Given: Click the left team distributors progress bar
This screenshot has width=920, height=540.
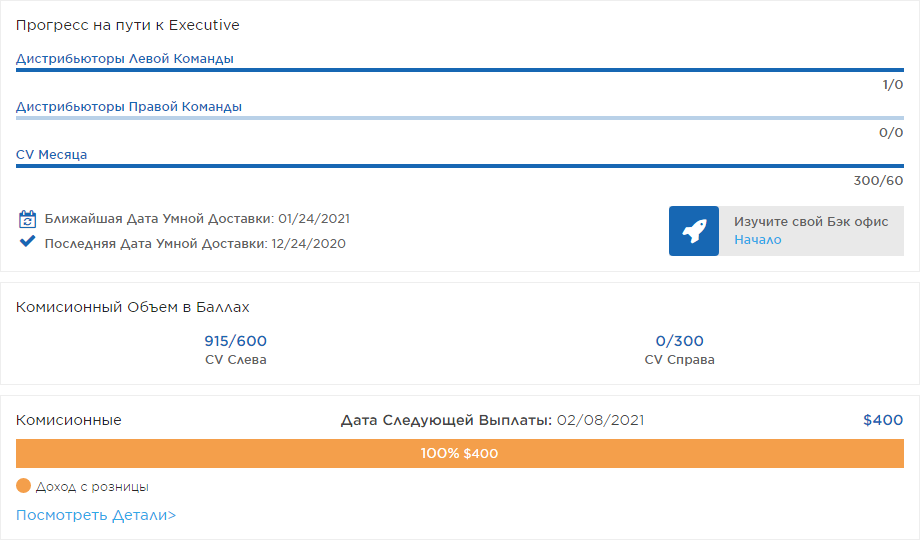Looking at the screenshot, I should [460, 70].
